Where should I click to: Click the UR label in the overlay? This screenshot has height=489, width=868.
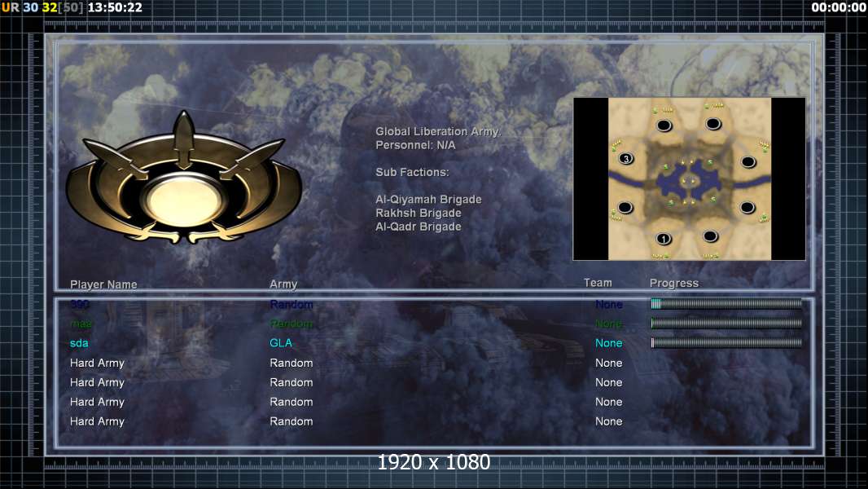[10, 8]
